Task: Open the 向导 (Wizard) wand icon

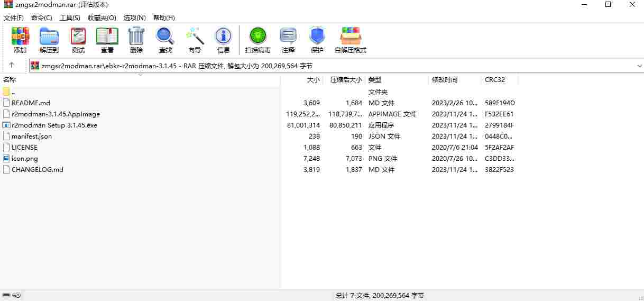Action: [195, 37]
